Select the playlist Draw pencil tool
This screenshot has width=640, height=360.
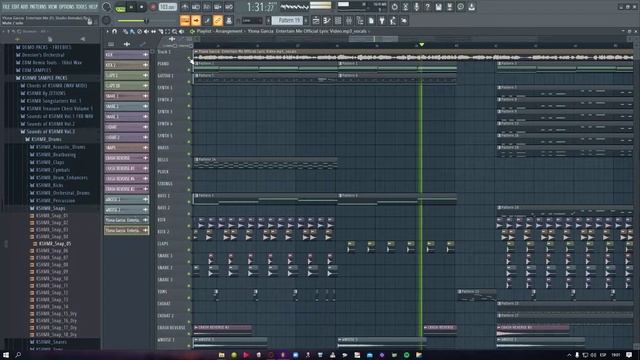click(126, 31)
